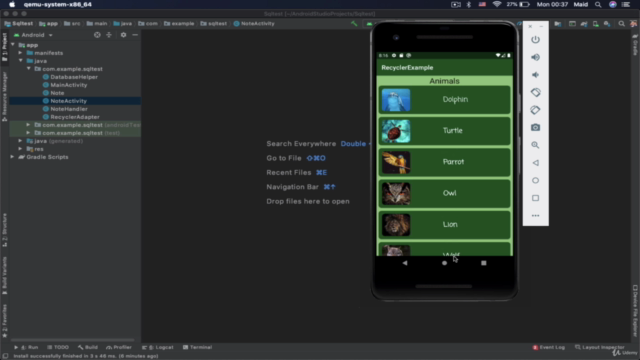640x360 pixels.
Task: Open the Run tool window tab
Action: click(x=26, y=347)
